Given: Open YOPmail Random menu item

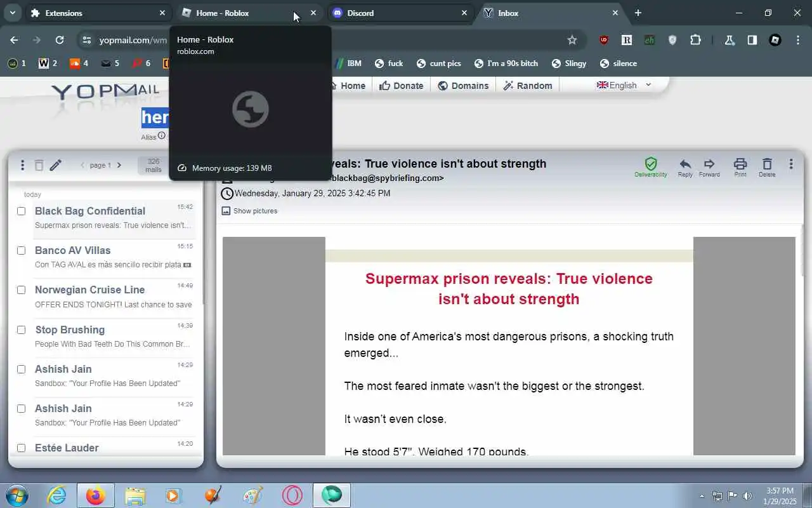Looking at the screenshot, I should pyautogui.click(x=528, y=86).
